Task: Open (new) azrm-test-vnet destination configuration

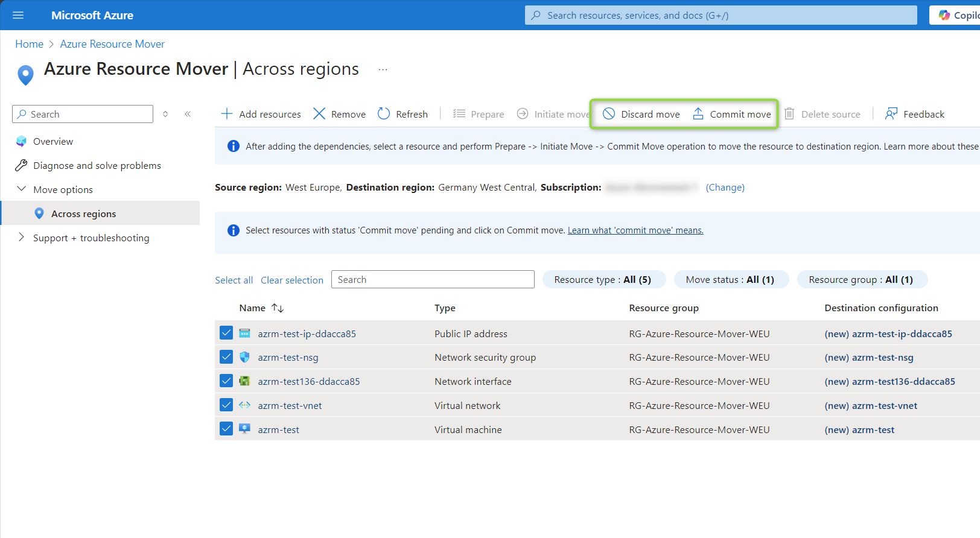Action: click(x=871, y=406)
